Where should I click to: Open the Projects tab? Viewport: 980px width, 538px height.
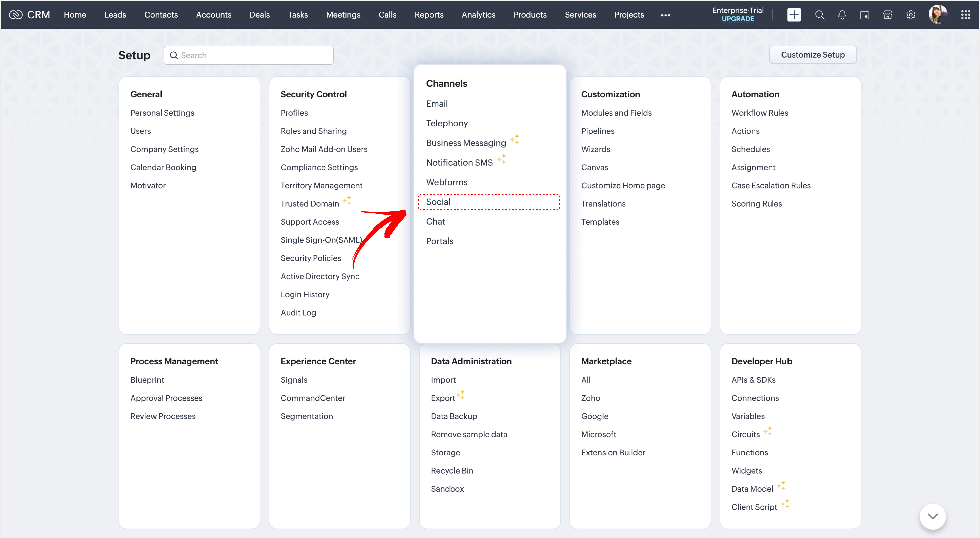pyautogui.click(x=629, y=15)
